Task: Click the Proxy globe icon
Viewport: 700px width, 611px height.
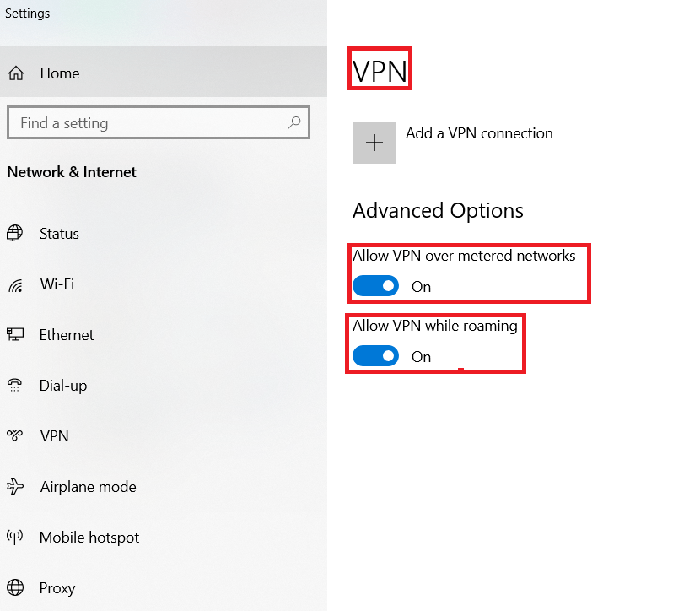Action: [x=15, y=588]
